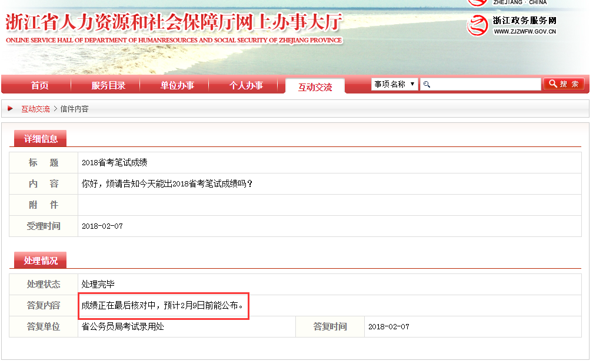
Task: Select the active 互动交流 navigation tab
Action: pos(315,87)
